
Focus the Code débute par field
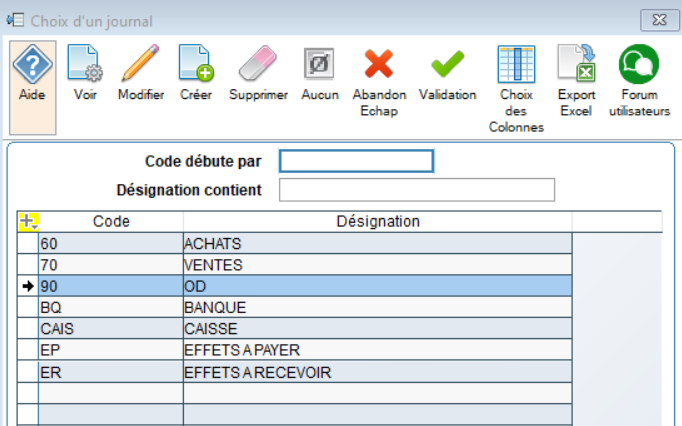356,161
